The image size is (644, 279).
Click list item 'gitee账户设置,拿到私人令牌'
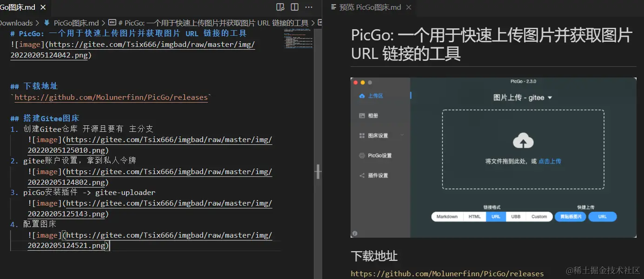80,161
